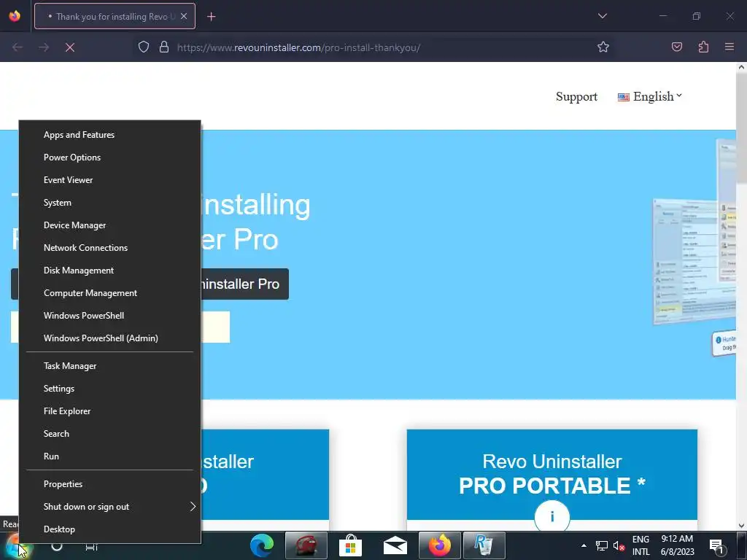Open the Mail app on the taskbar

[395, 545]
